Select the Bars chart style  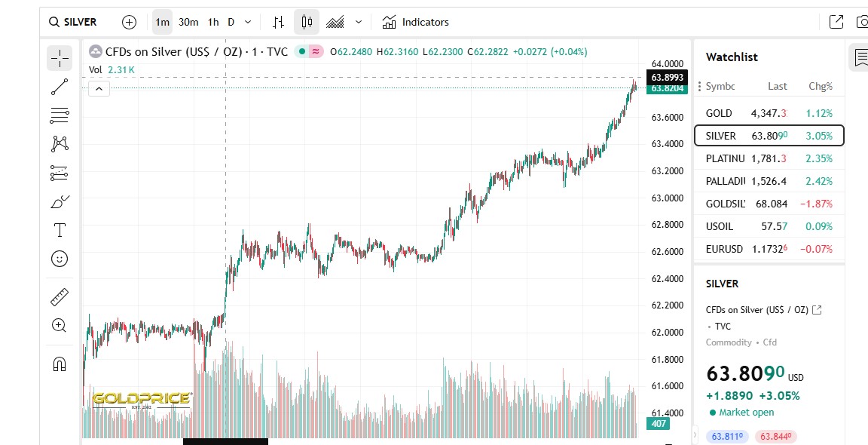pyautogui.click(x=279, y=22)
